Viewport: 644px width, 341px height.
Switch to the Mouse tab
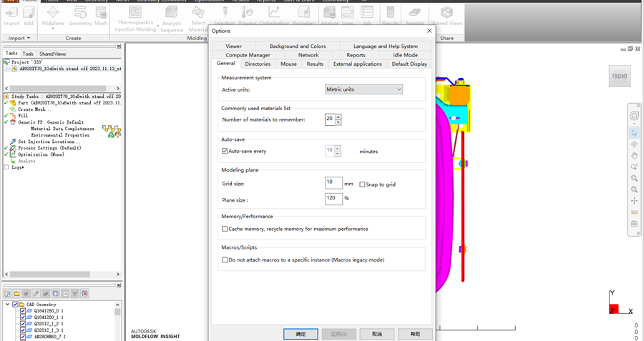coord(288,64)
